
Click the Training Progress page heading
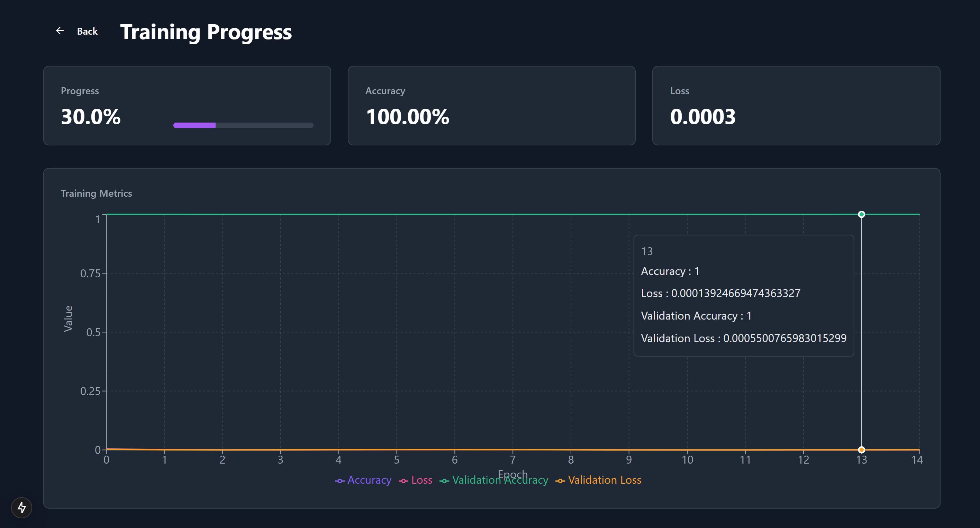tap(206, 32)
